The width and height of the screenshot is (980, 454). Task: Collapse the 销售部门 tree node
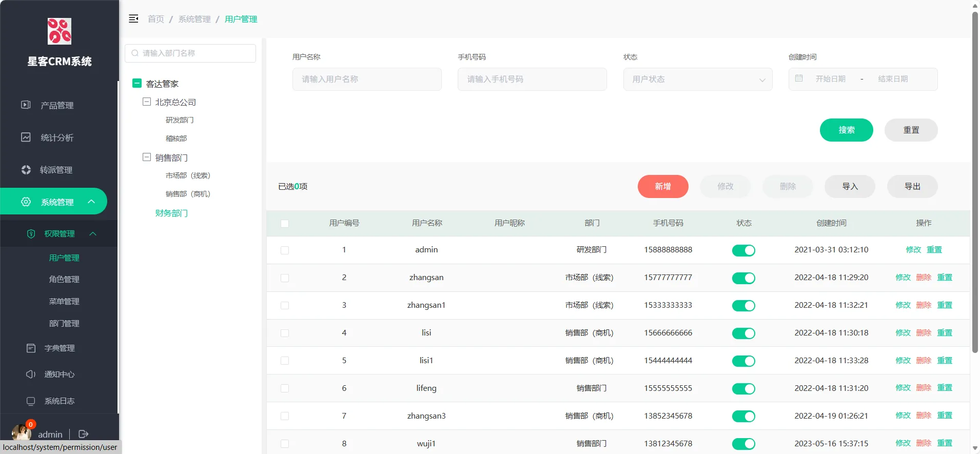[147, 157]
